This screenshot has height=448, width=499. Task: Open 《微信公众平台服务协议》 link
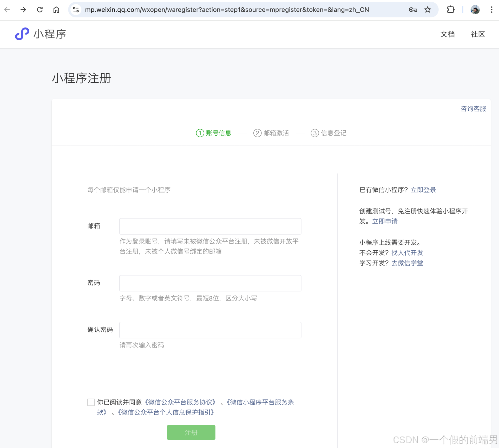180,402
